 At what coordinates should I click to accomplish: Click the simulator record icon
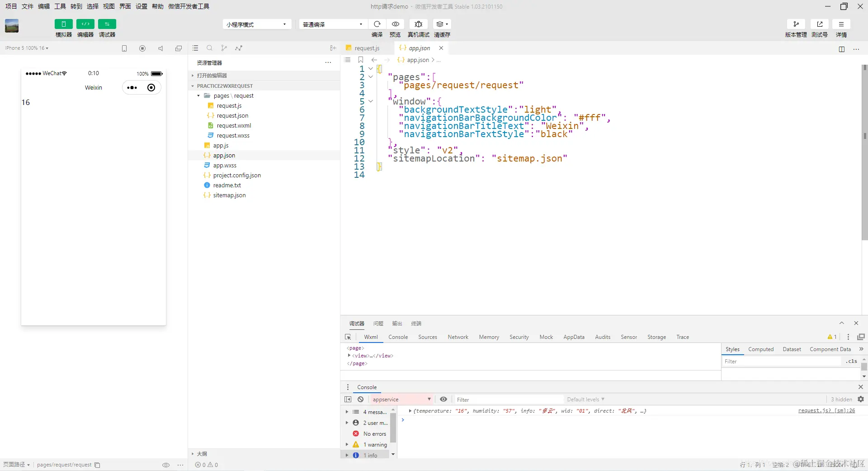pos(142,48)
